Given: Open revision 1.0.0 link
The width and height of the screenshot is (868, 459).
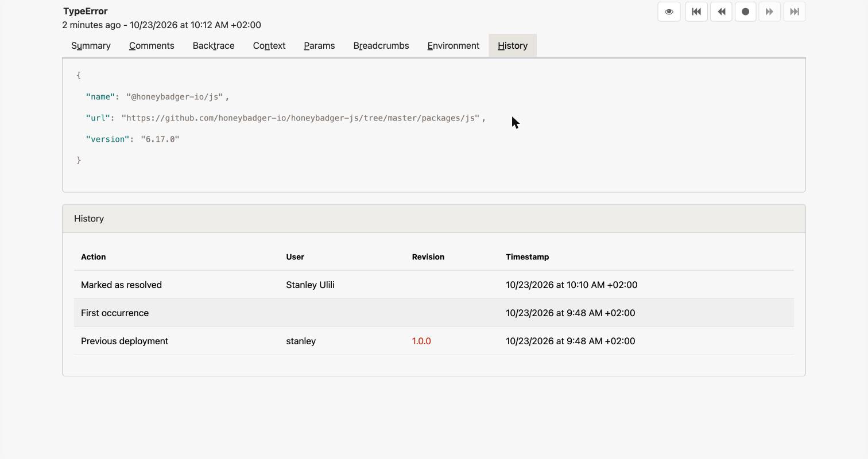Looking at the screenshot, I should click(421, 341).
